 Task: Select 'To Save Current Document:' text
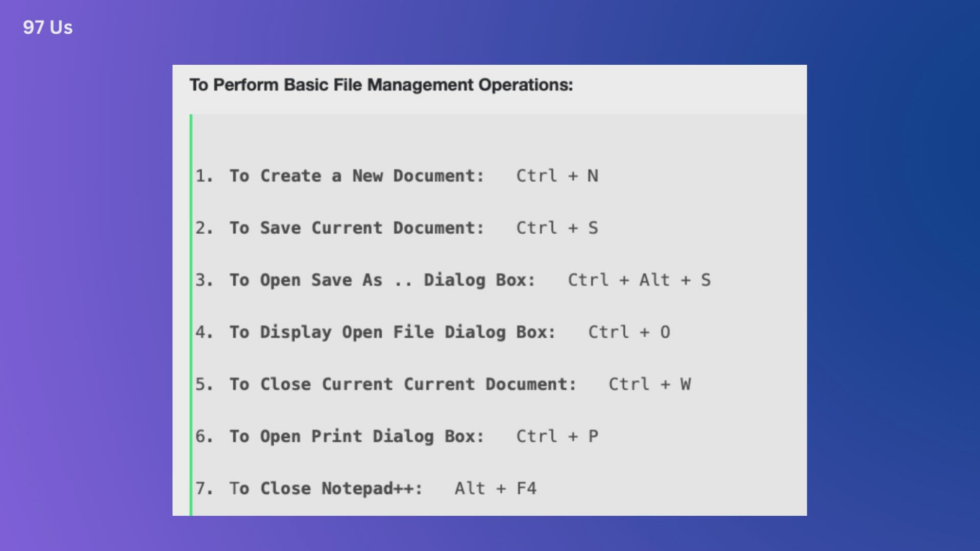(x=356, y=228)
